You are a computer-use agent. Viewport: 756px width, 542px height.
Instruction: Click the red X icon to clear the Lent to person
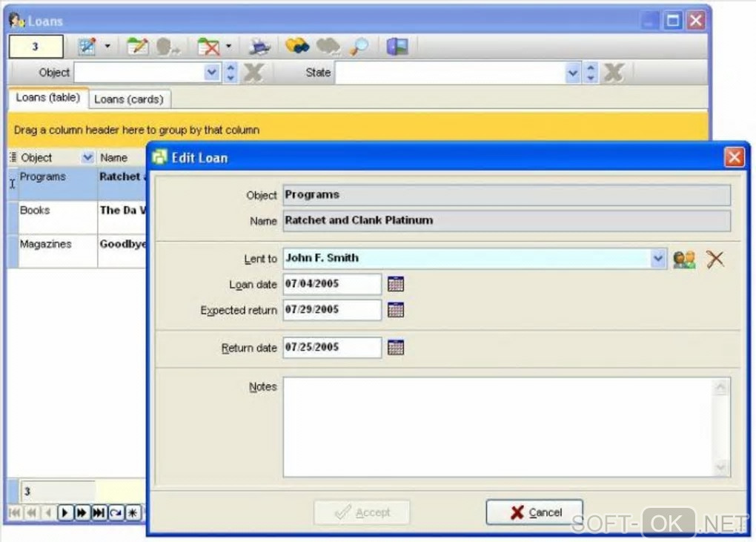click(x=715, y=260)
